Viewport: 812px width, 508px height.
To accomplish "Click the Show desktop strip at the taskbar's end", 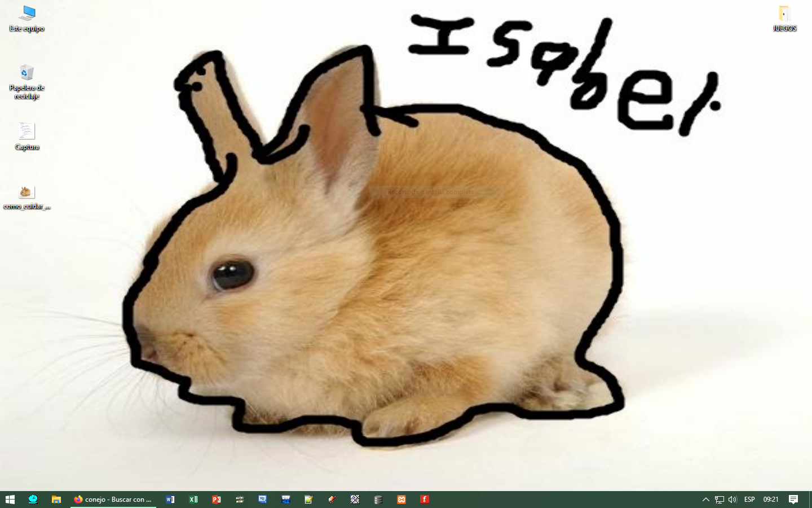I will tap(810, 500).
